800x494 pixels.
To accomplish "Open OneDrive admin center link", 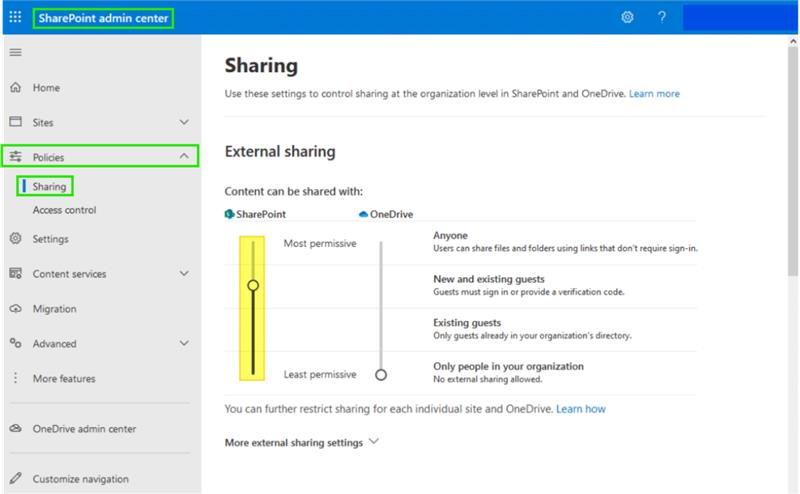I will coord(85,429).
